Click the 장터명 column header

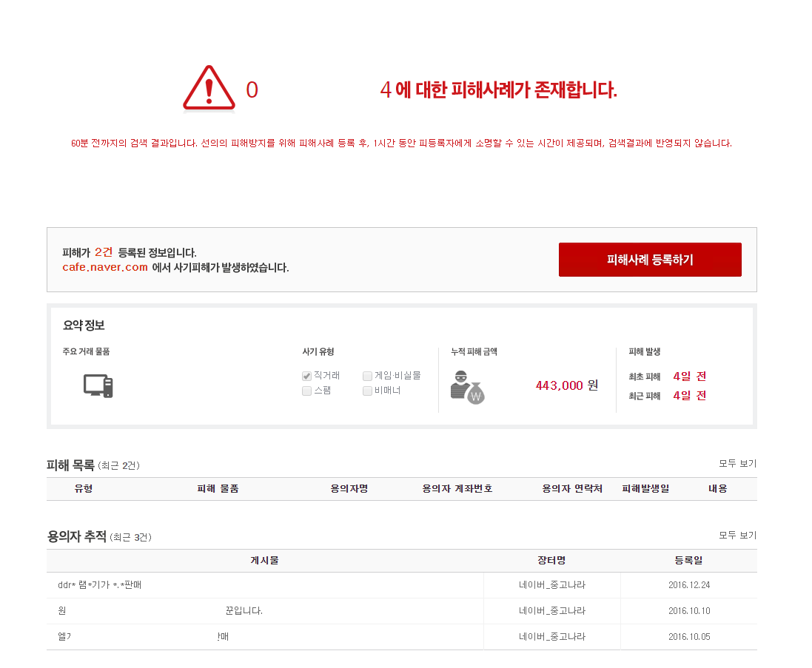pos(551,561)
